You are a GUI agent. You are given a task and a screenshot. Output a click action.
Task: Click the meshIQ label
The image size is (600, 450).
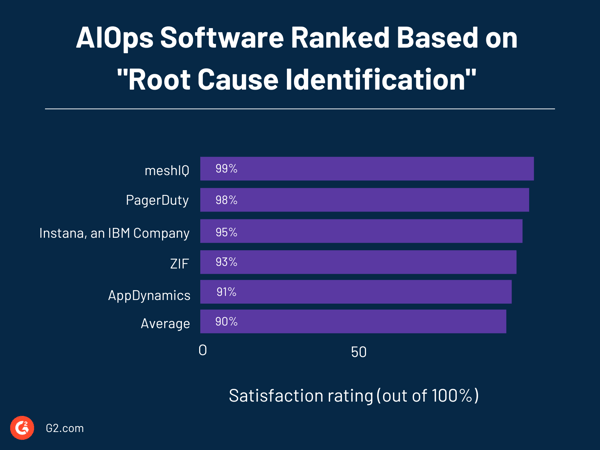167,171
